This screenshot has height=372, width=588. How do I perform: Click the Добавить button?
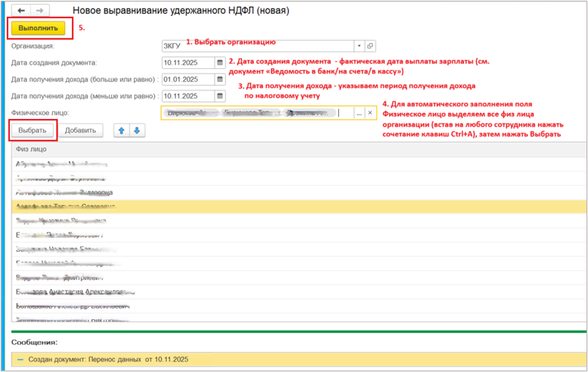click(x=80, y=130)
